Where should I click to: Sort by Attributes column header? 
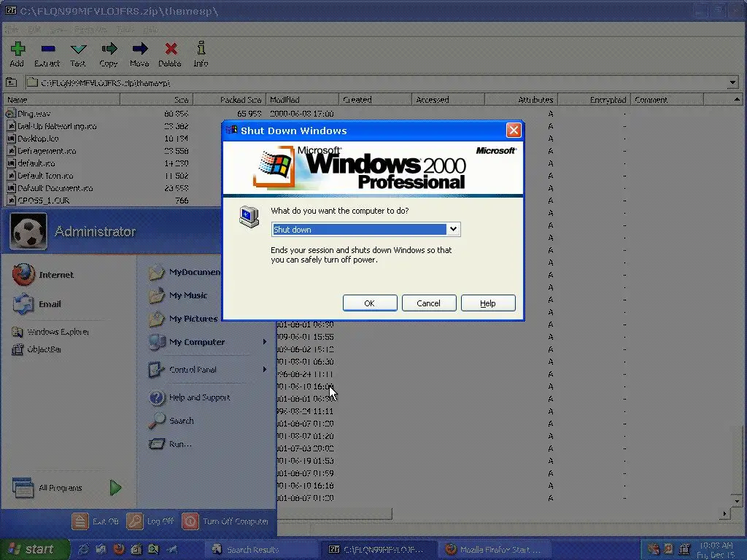[x=522, y=99]
